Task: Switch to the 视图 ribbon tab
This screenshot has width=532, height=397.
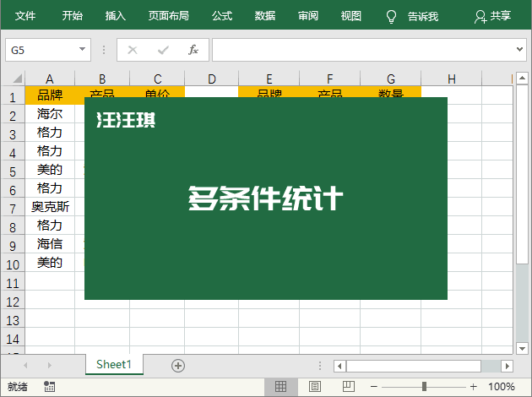Action: pyautogui.click(x=350, y=15)
